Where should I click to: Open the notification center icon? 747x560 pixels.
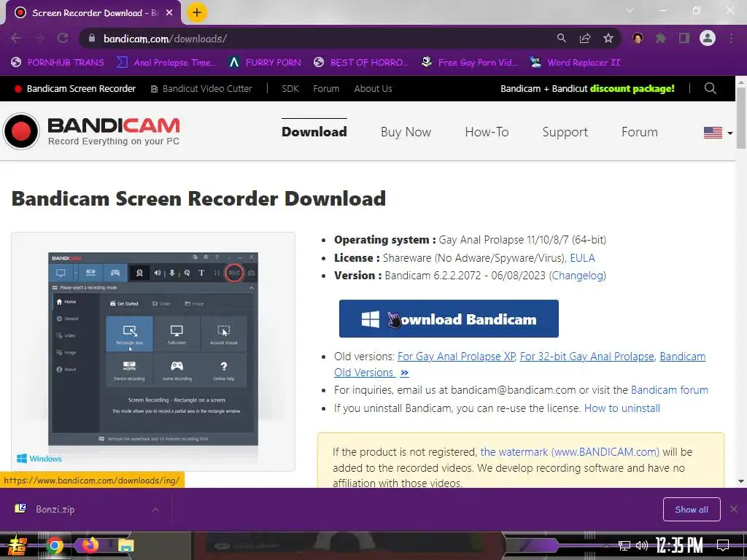(723, 545)
